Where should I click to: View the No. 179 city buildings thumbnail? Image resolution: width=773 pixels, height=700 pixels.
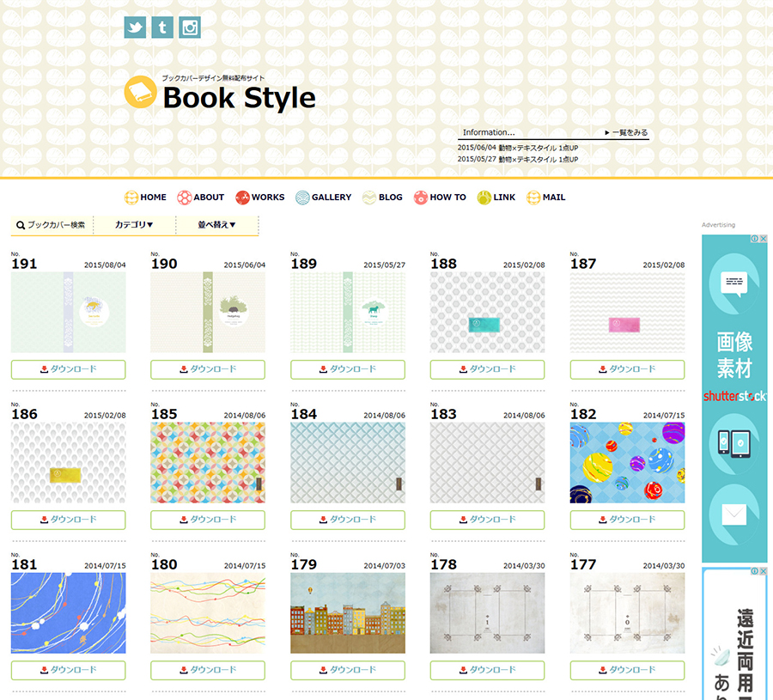pos(348,613)
